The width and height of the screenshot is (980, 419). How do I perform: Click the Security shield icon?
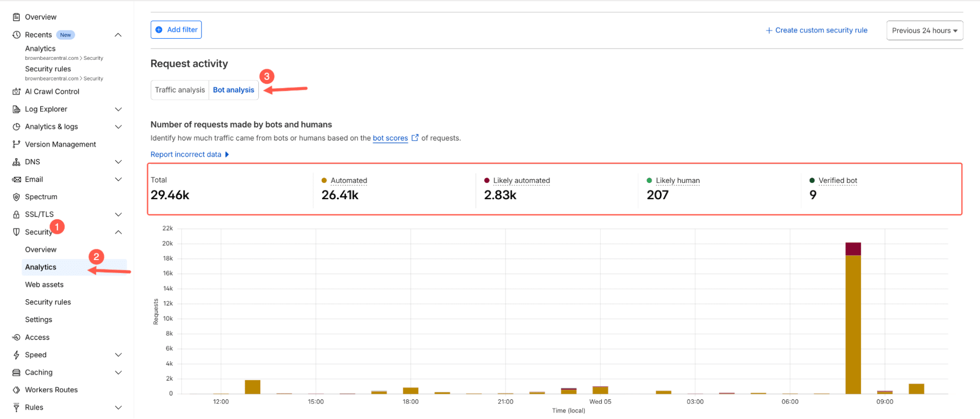[16, 232]
